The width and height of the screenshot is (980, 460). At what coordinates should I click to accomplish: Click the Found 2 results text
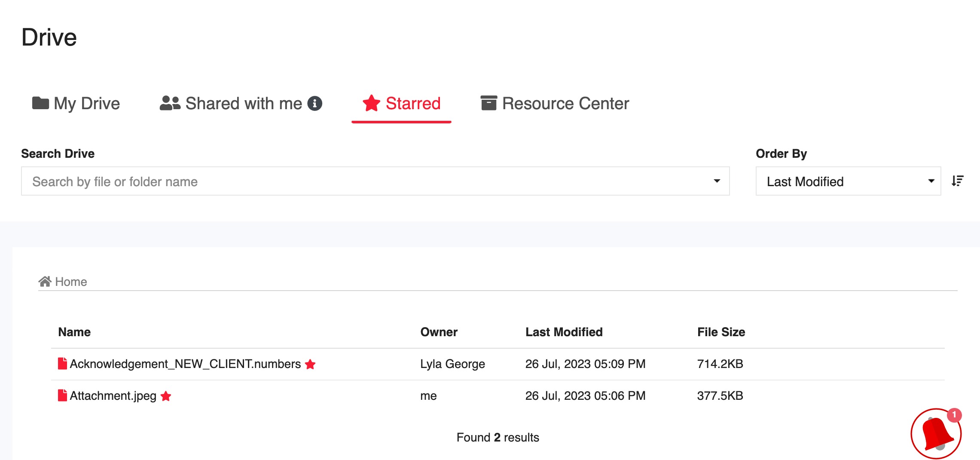coord(498,438)
